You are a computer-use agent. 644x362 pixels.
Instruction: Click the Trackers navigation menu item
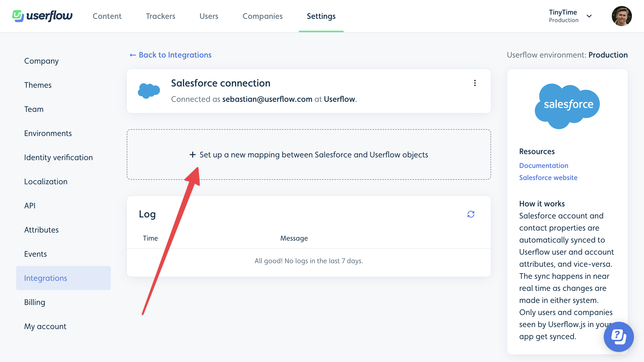[160, 16]
